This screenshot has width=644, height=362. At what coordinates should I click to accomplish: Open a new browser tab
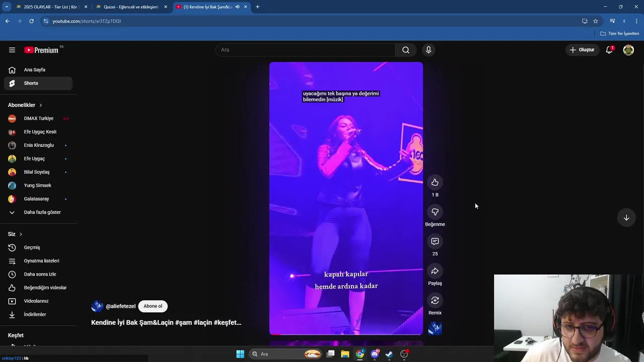click(258, 7)
